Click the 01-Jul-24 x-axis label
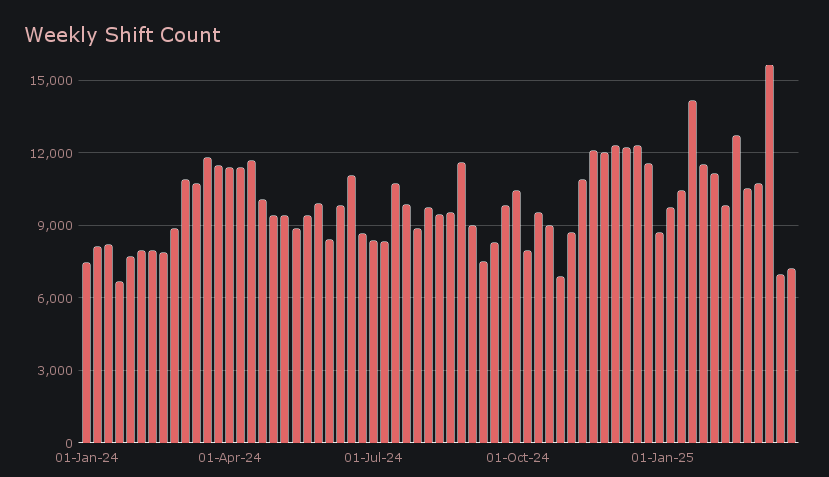 tap(373, 458)
